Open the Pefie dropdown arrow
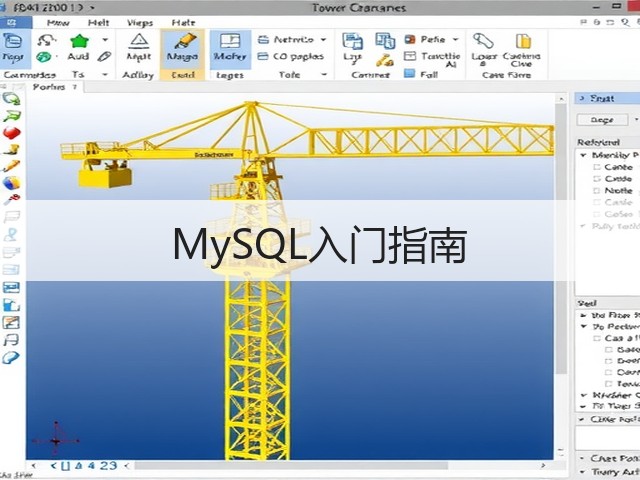This screenshot has height=480, width=640. [x=456, y=40]
